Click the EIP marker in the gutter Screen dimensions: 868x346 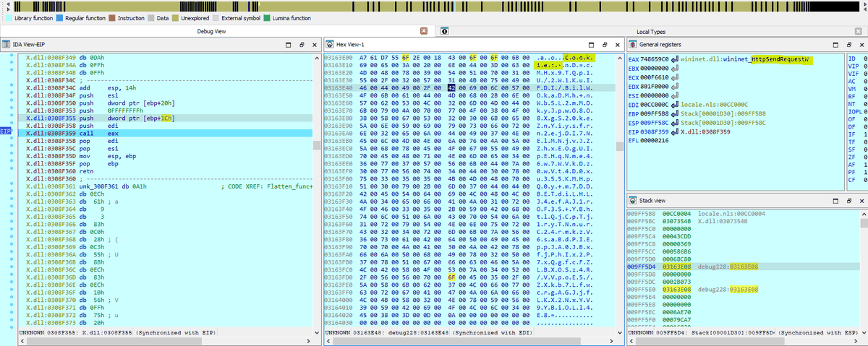(x=5, y=131)
